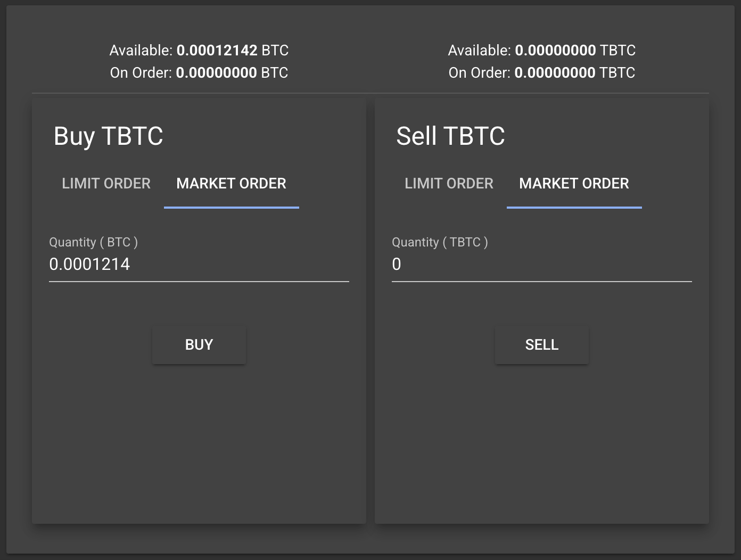Click the On Order BTC amount
This screenshot has height=560, width=741.
pos(216,73)
